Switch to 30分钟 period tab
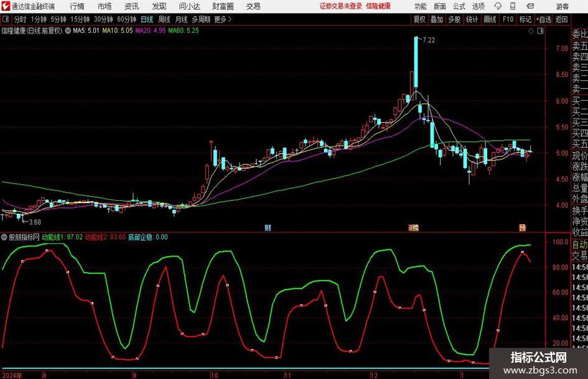The height and width of the screenshot is (379, 588). (x=103, y=19)
